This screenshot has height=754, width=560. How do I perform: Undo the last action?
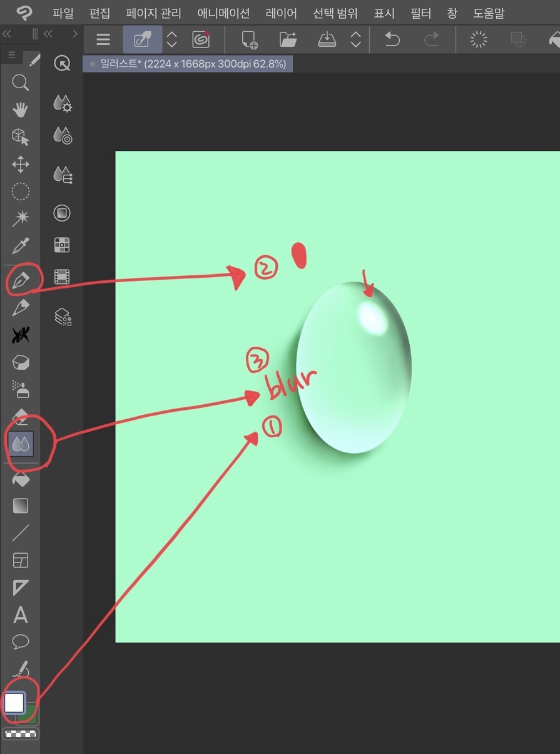[x=392, y=40]
